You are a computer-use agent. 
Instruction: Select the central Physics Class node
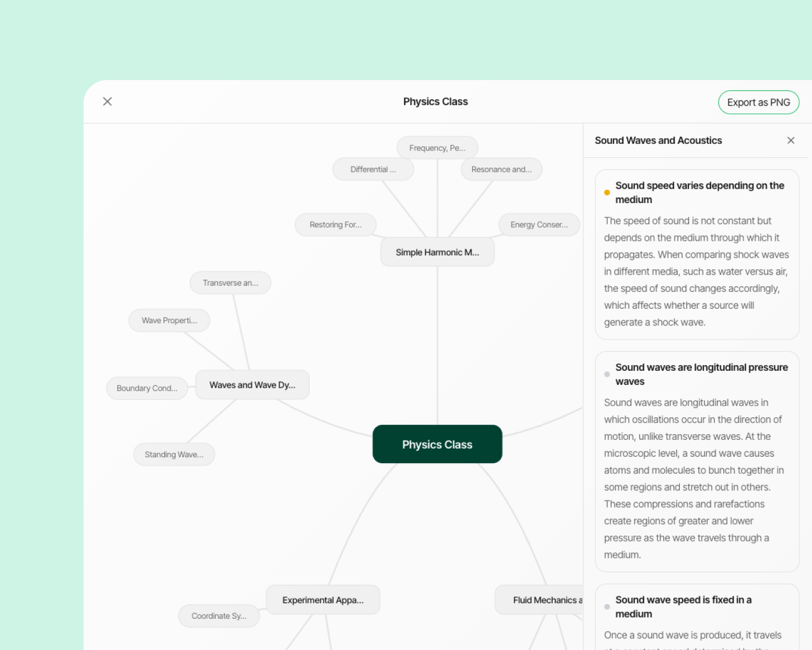437,444
